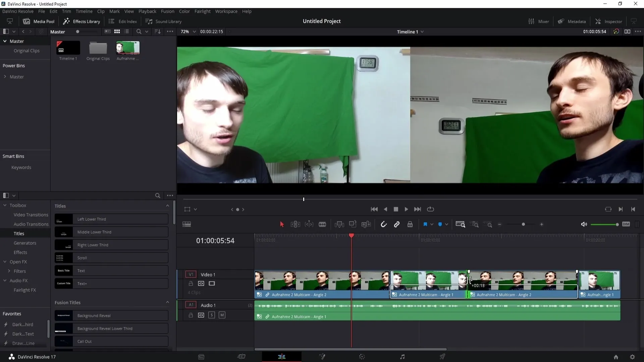
Task: Click Detail Zoom icon
Action: click(475, 224)
